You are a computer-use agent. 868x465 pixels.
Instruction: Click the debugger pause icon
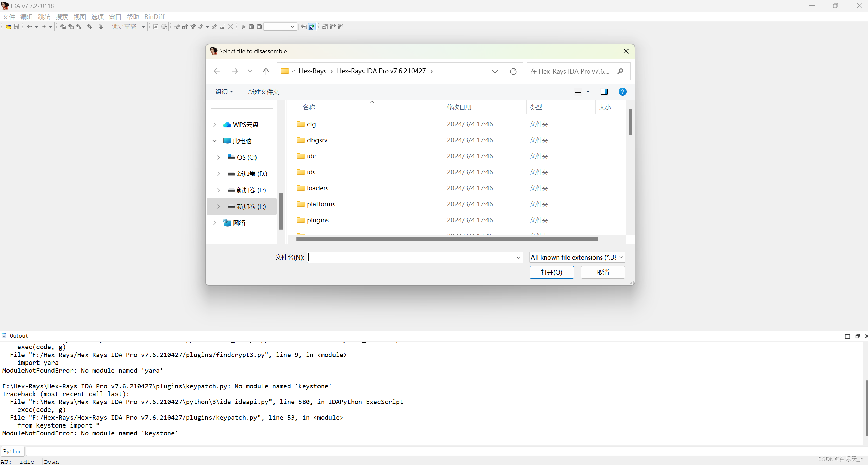point(251,27)
